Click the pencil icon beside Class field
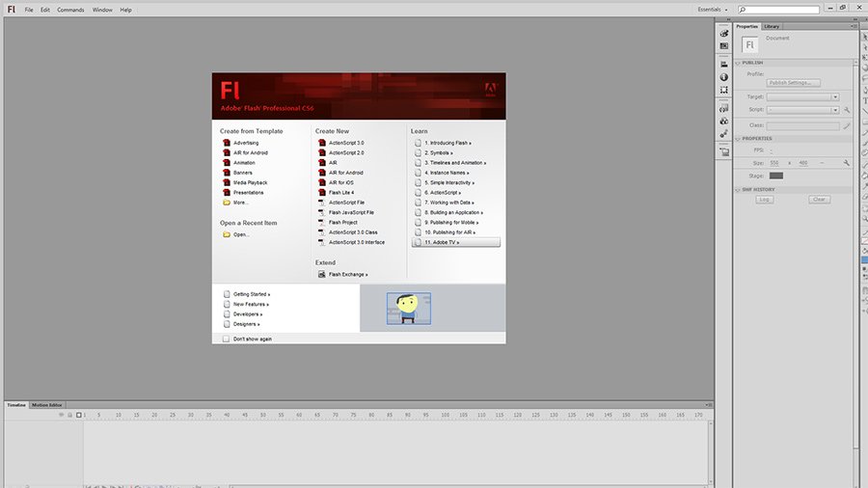Image resolution: width=868 pixels, height=488 pixels. pos(847,125)
